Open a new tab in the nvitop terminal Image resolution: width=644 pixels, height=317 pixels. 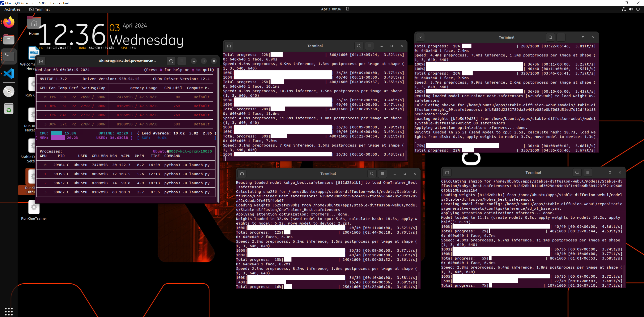(x=41, y=61)
